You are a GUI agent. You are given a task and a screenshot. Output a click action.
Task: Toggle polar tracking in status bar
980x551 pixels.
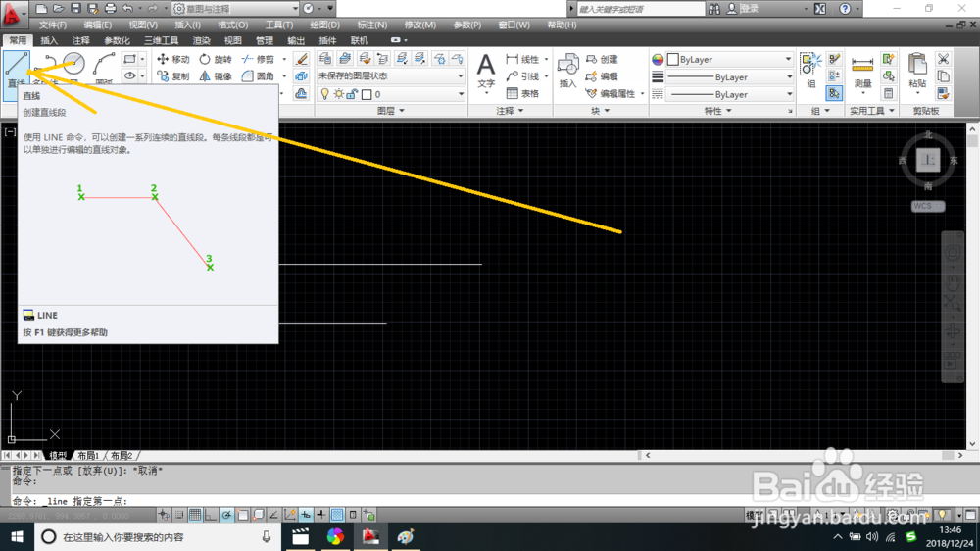[226, 515]
